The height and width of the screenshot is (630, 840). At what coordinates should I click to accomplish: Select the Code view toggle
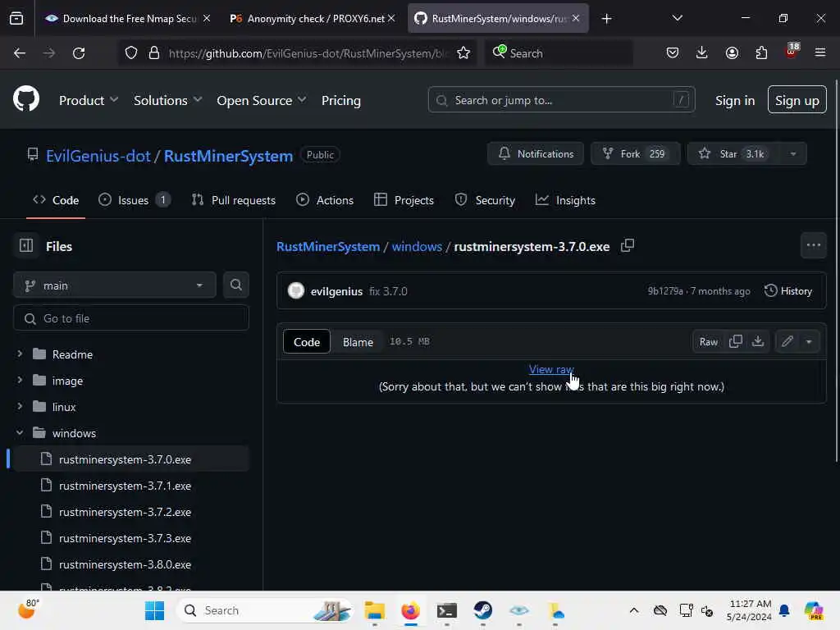307,342
